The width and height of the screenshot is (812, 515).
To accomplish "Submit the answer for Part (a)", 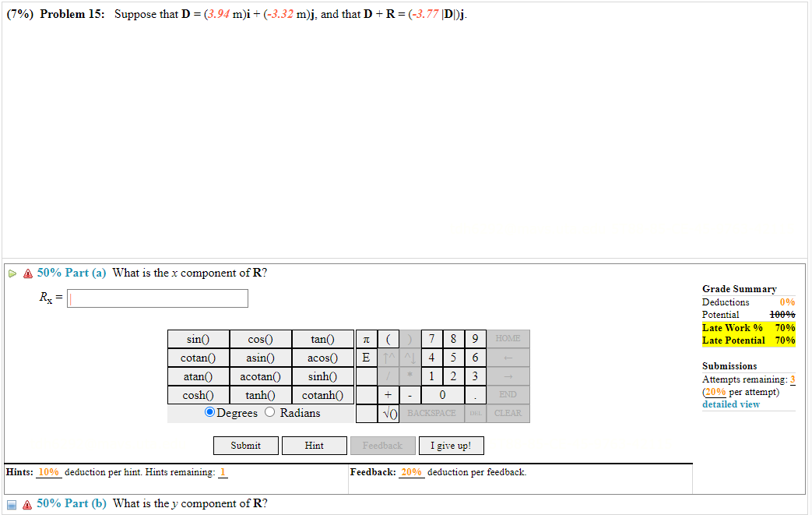I will click(245, 446).
